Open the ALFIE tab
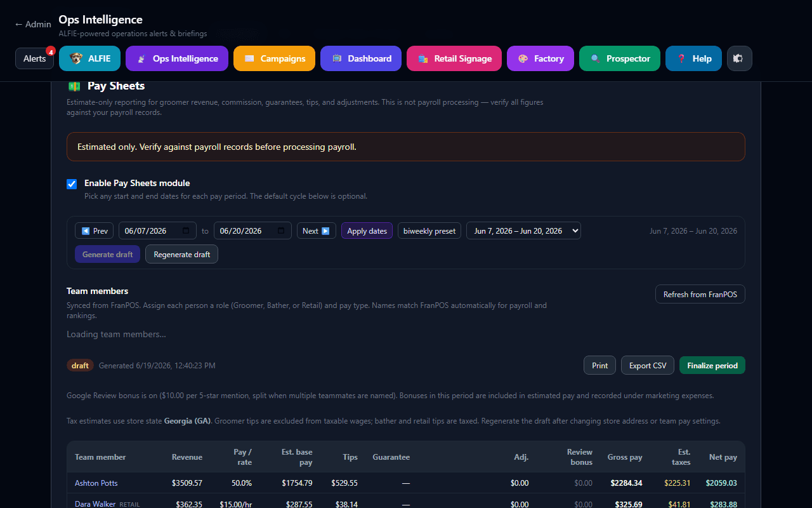 click(90, 58)
